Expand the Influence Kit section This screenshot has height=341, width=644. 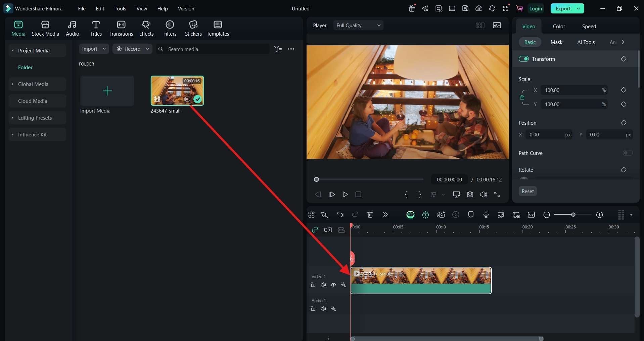[x=12, y=134]
